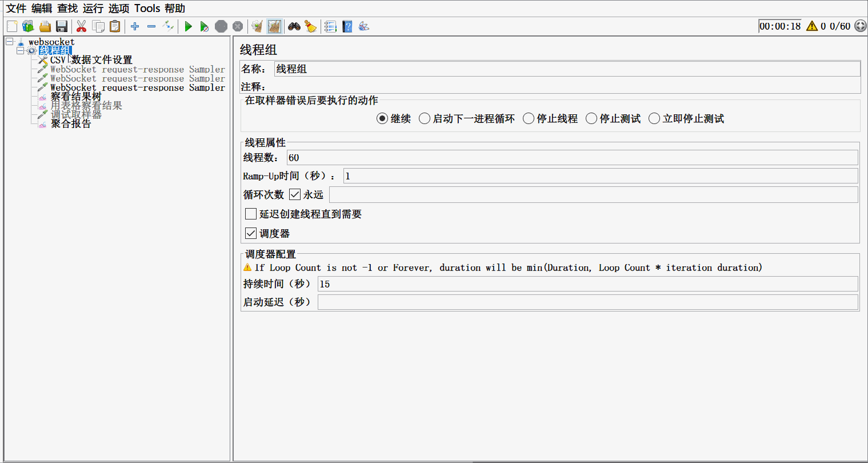The height and width of the screenshot is (463, 868).
Task: Click the Function Helper list icon
Action: (x=330, y=26)
